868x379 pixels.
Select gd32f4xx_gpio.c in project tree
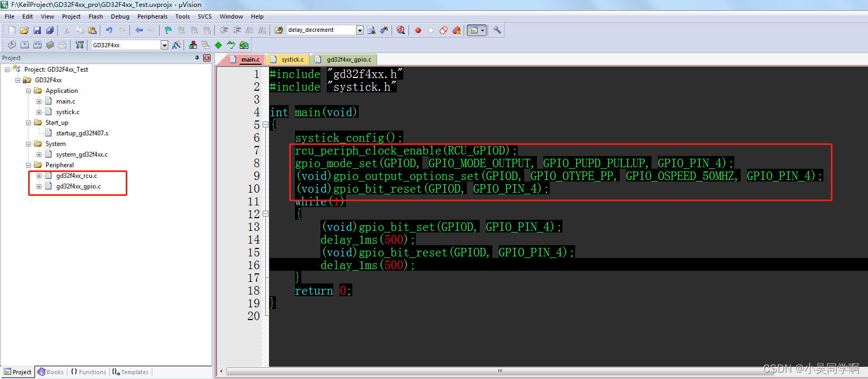click(x=78, y=186)
